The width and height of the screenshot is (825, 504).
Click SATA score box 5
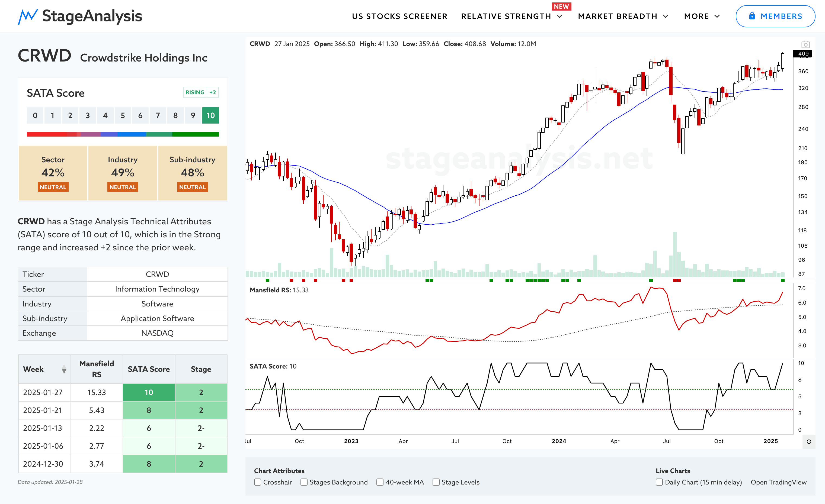tap(123, 115)
